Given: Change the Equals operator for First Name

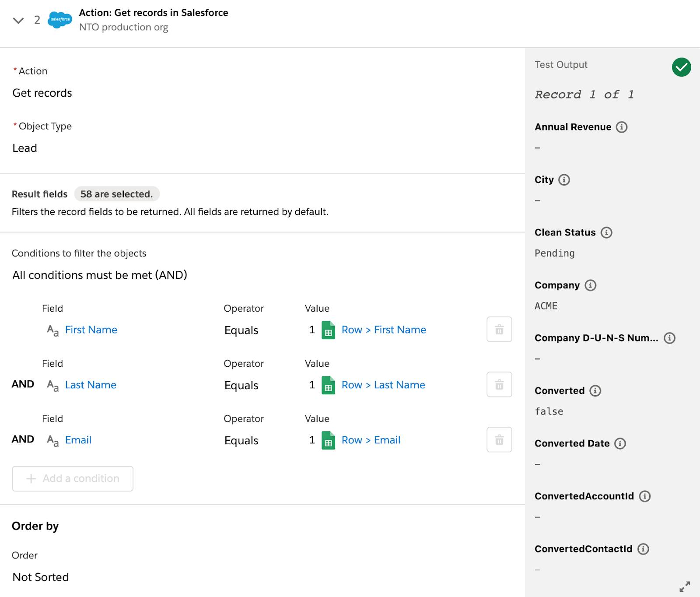Looking at the screenshot, I should click(241, 330).
